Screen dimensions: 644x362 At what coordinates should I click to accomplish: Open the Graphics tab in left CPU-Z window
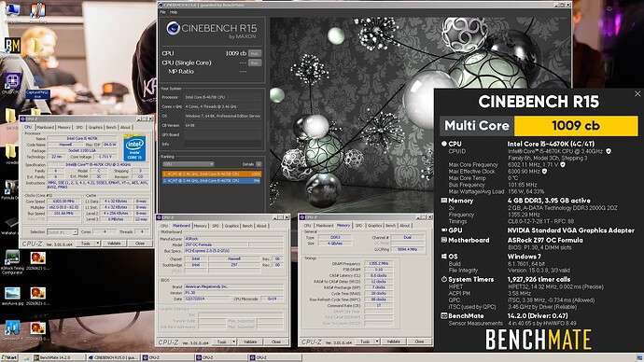[95, 127]
